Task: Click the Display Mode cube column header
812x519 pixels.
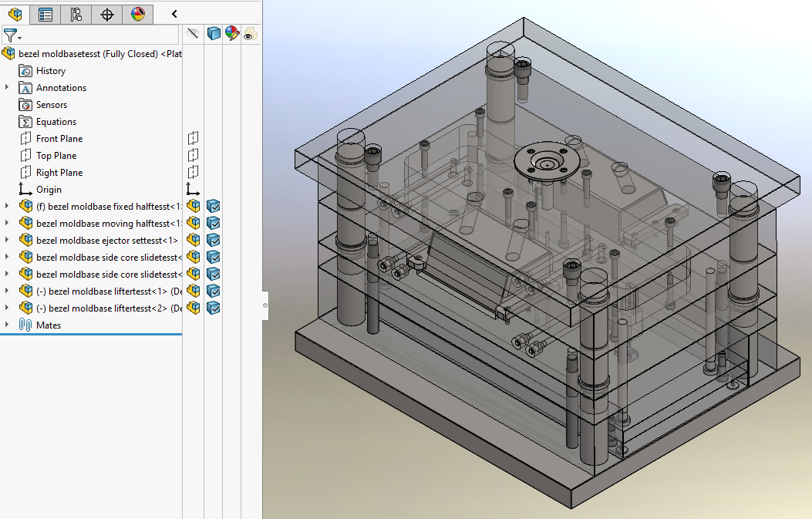Action: point(214,34)
